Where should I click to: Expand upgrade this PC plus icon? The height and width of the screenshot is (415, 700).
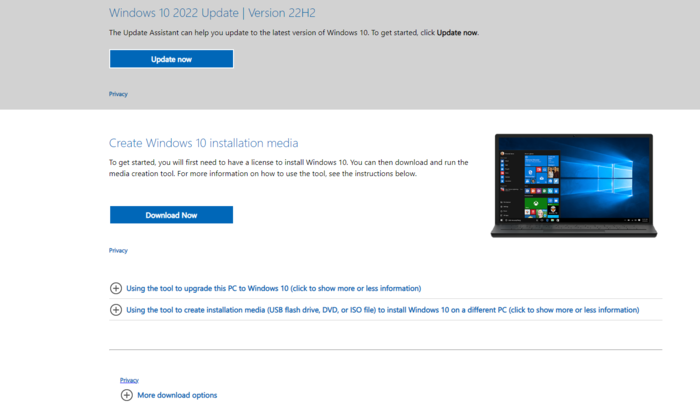pyautogui.click(x=116, y=288)
